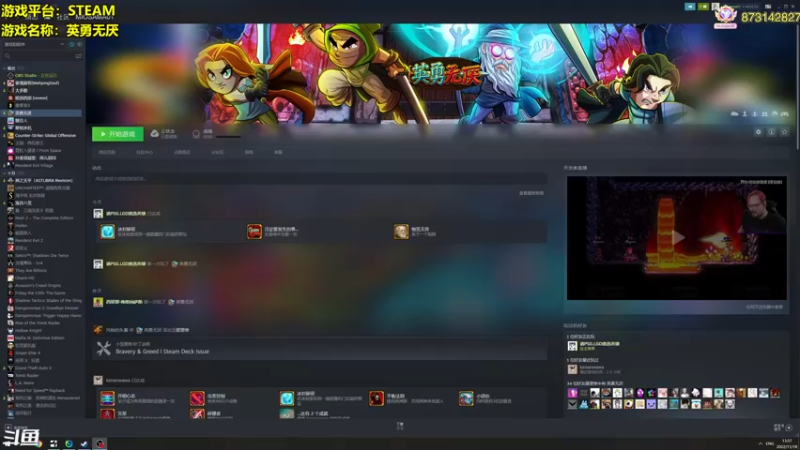Image resolution: width=800 pixels, height=450 pixels.
Task: Open Bravery & Greed | Steam Deck Issue news
Action: [162, 352]
